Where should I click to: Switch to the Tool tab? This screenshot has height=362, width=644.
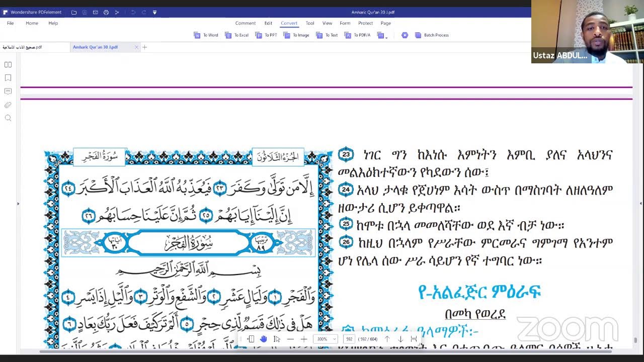coord(310,23)
